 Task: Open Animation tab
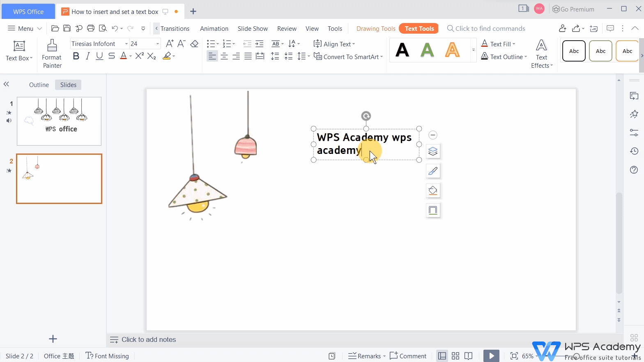point(214,28)
